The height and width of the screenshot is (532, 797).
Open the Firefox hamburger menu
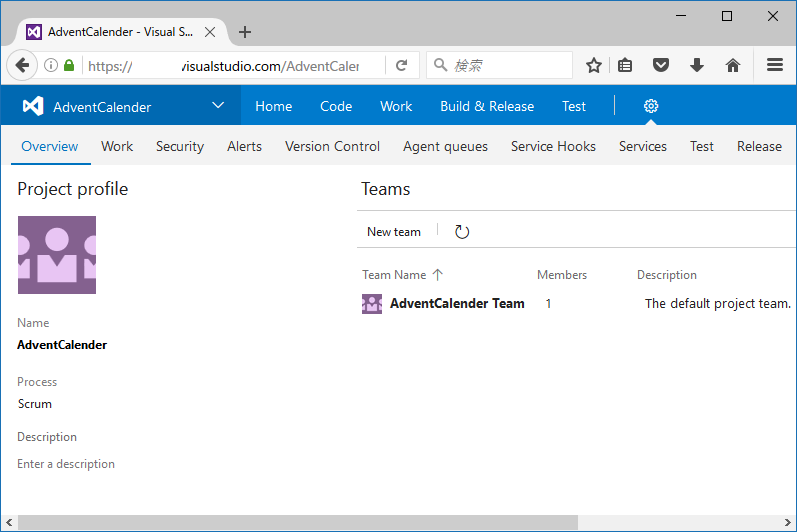pos(775,65)
